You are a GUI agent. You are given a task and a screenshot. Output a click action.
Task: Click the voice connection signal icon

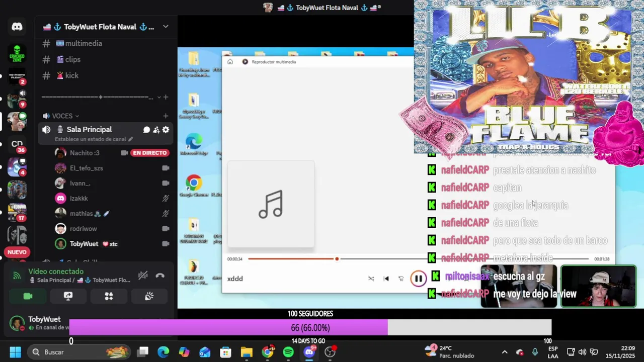pos(17,276)
